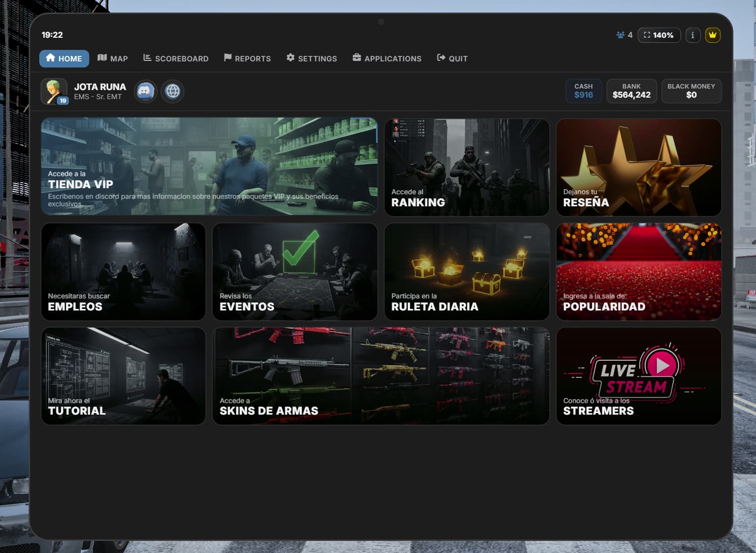
Task: Open the Settings tab
Action: pyautogui.click(x=312, y=58)
